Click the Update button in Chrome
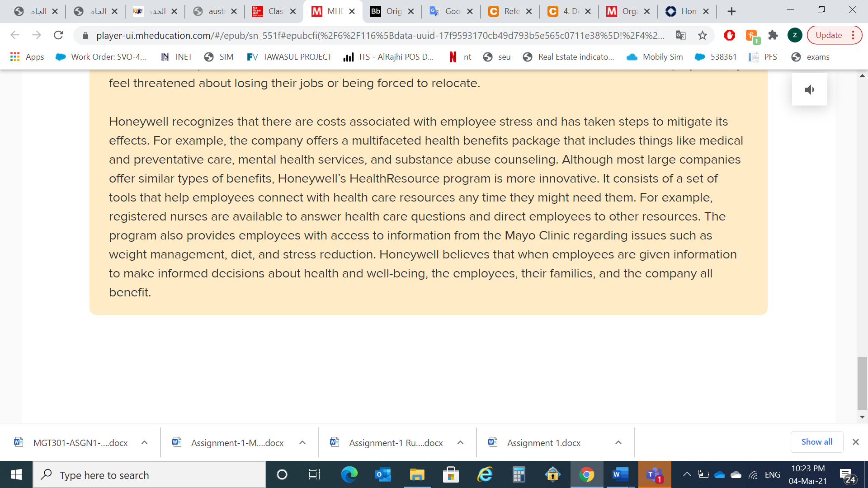This screenshot has height=488, width=868. point(835,35)
